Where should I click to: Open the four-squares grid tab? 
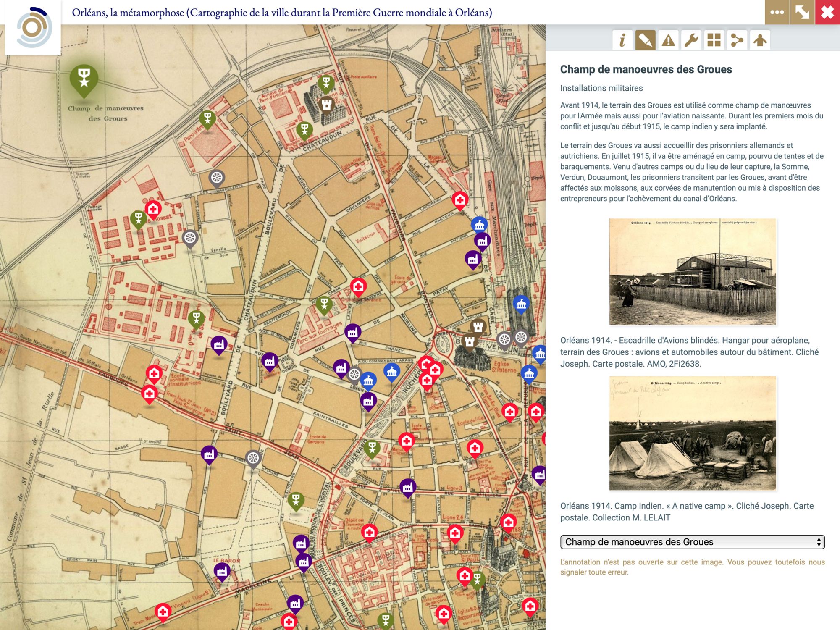pyautogui.click(x=714, y=40)
